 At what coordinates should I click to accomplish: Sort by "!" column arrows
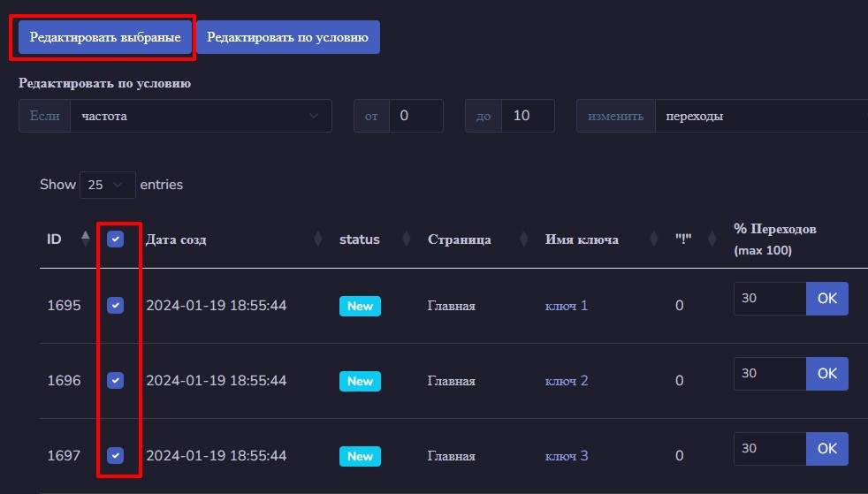(712, 239)
